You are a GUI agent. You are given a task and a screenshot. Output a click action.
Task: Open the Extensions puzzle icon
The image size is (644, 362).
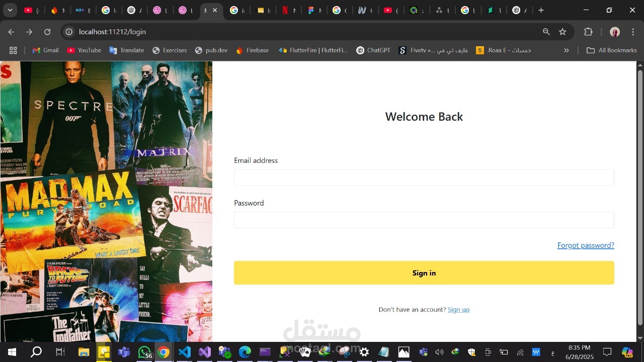pyautogui.click(x=588, y=32)
